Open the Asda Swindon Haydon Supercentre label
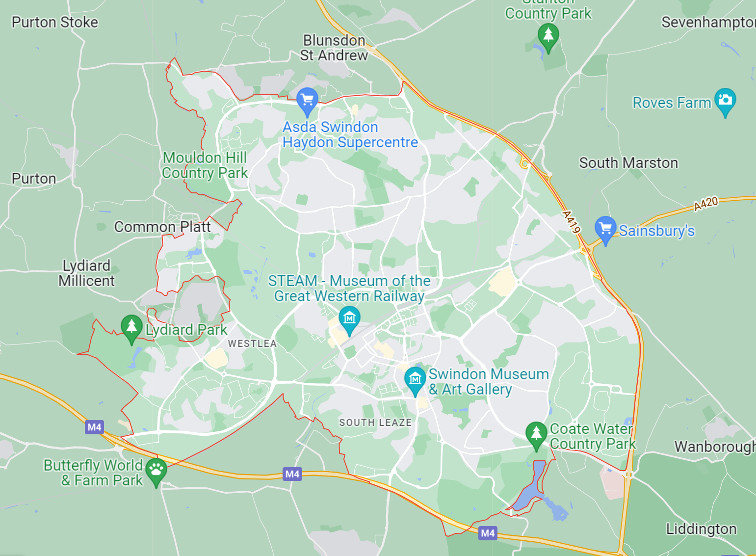The width and height of the screenshot is (756, 556). pos(350,134)
